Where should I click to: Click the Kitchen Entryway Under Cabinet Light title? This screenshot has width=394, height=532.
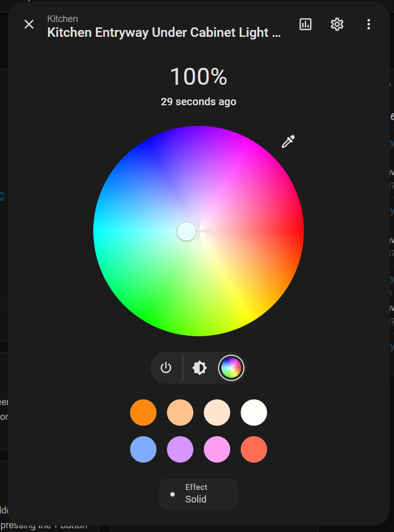click(164, 33)
